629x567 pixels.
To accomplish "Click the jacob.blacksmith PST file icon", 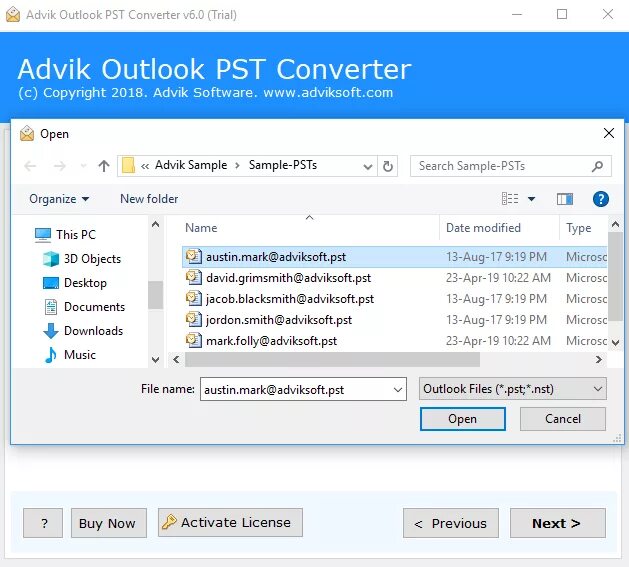I will point(194,298).
